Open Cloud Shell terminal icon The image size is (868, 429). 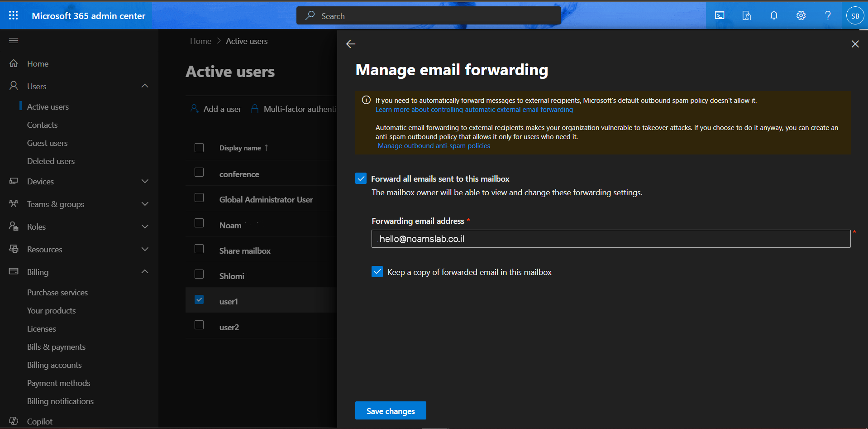(720, 15)
